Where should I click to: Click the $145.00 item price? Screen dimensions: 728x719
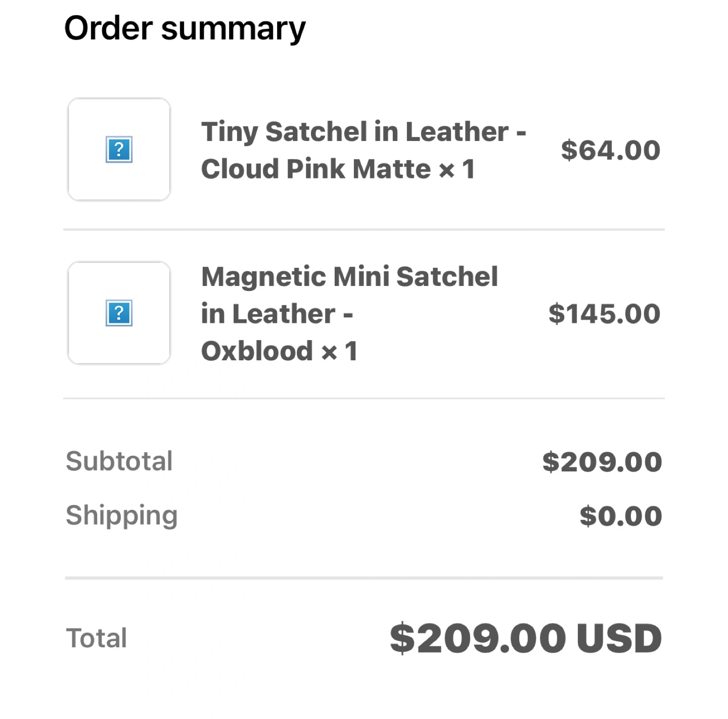(x=604, y=314)
